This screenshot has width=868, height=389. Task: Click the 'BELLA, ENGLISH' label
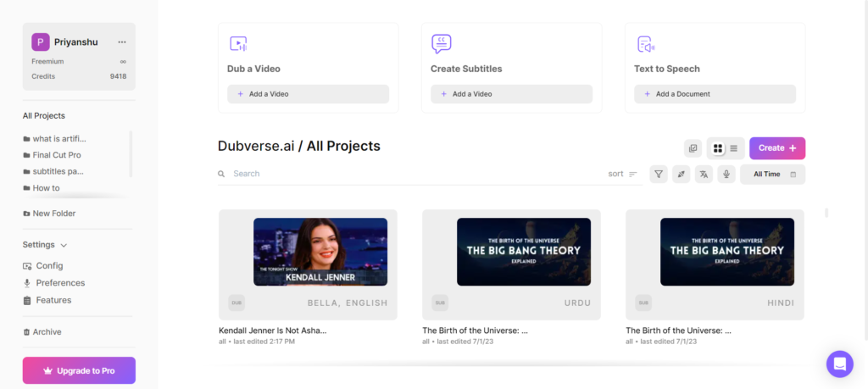point(348,303)
